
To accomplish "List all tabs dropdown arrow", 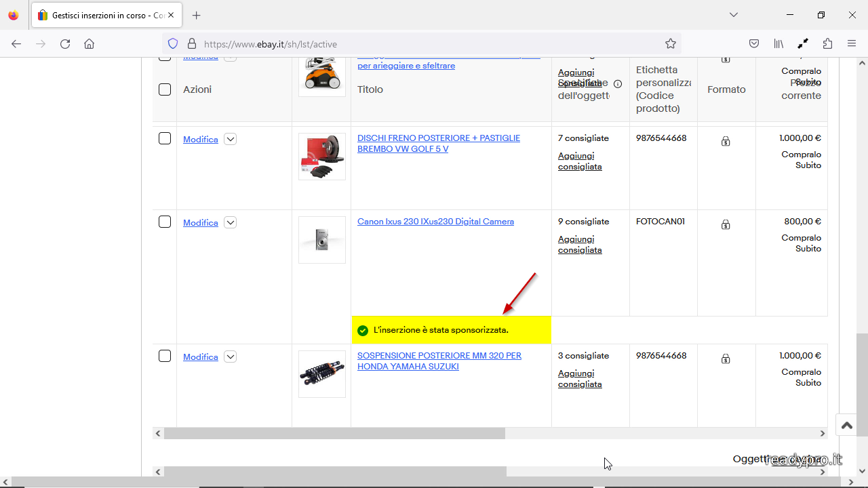I will [x=734, y=15].
